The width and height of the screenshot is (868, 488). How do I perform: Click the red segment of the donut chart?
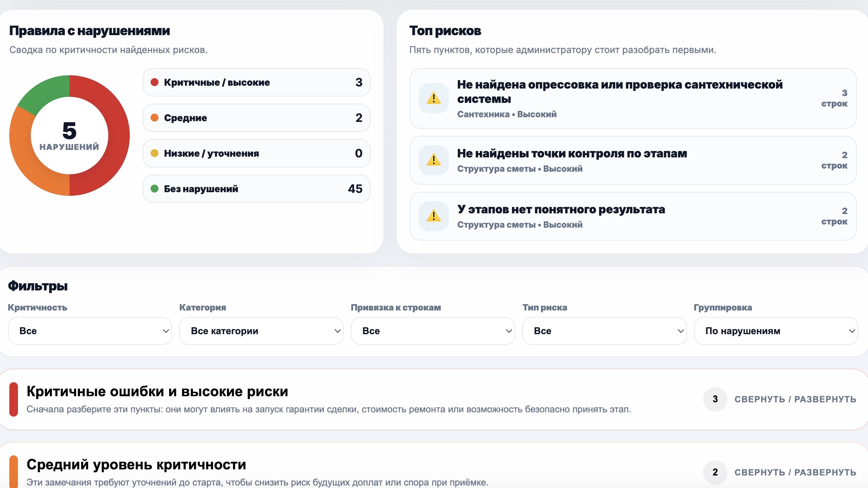[119, 136]
